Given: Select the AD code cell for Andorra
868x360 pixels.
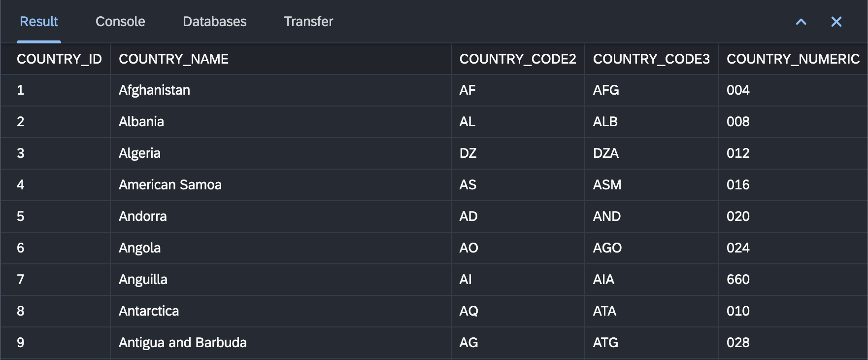Looking at the screenshot, I should click(518, 216).
